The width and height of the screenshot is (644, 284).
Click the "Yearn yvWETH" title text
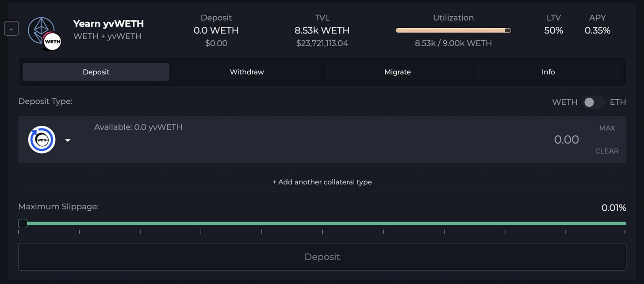[108, 24]
